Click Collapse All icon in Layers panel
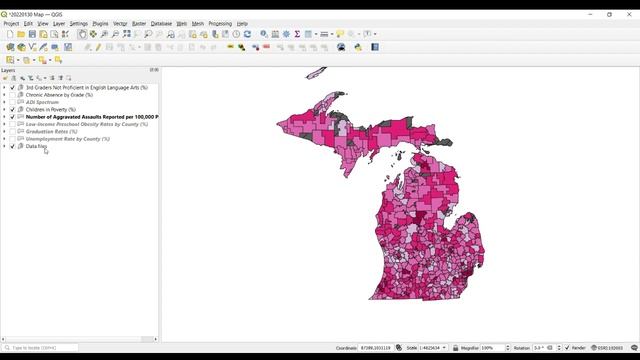The image size is (640, 360). click(60, 78)
